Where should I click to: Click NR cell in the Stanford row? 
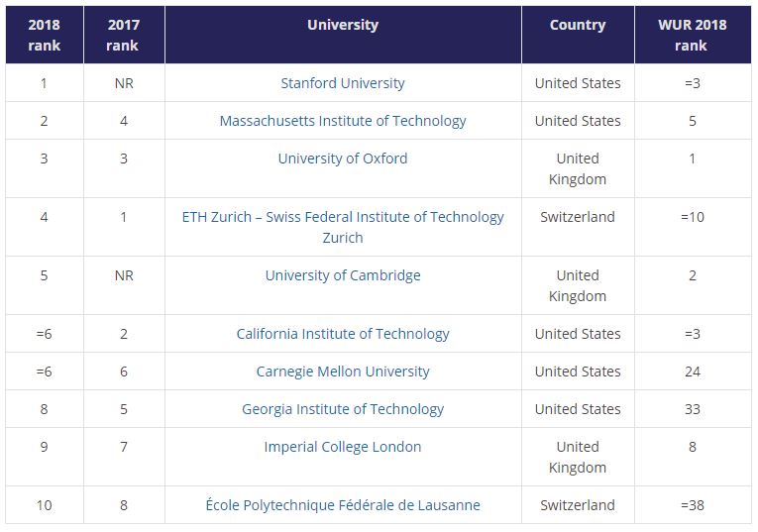click(124, 83)
